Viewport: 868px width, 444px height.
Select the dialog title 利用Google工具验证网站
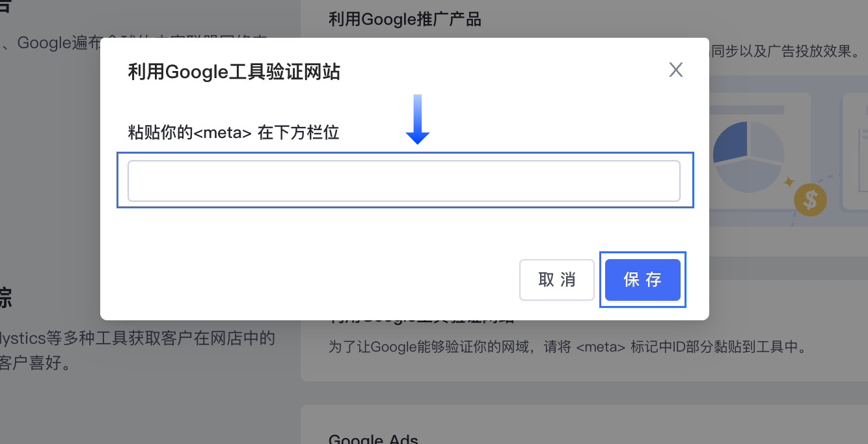coord(234,71)
